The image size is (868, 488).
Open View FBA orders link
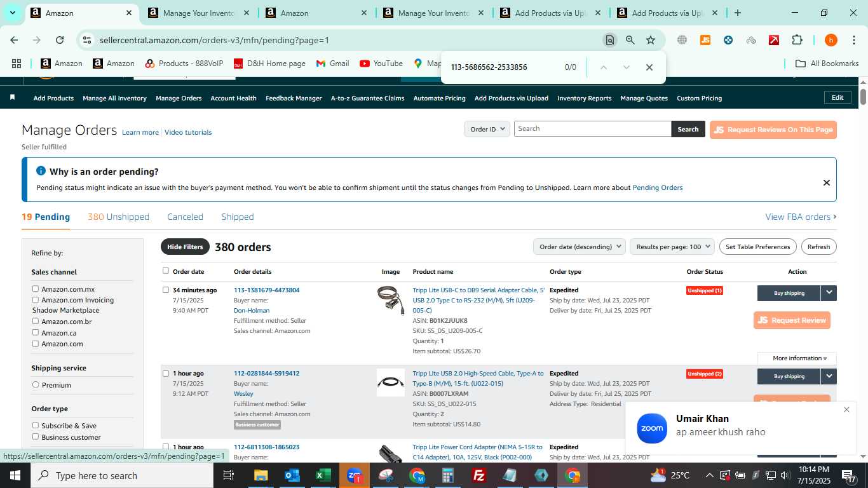(801, 217)
